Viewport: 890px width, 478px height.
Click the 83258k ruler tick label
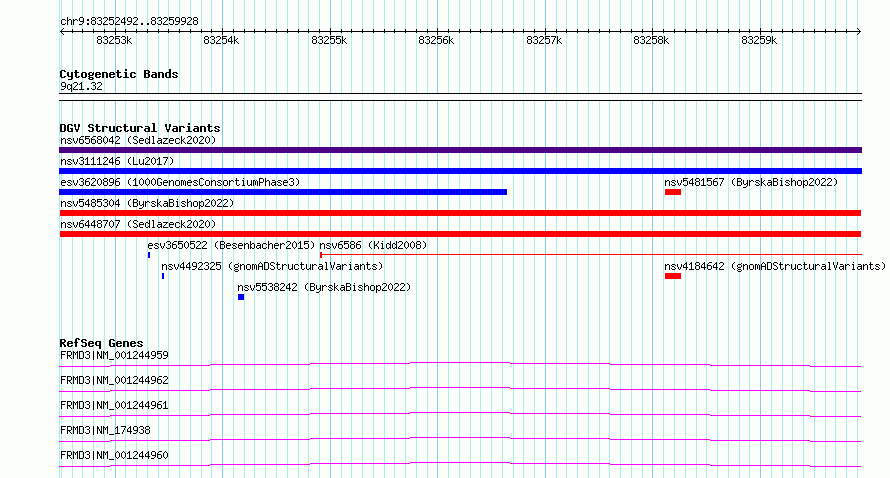click(x=651, y=41)
